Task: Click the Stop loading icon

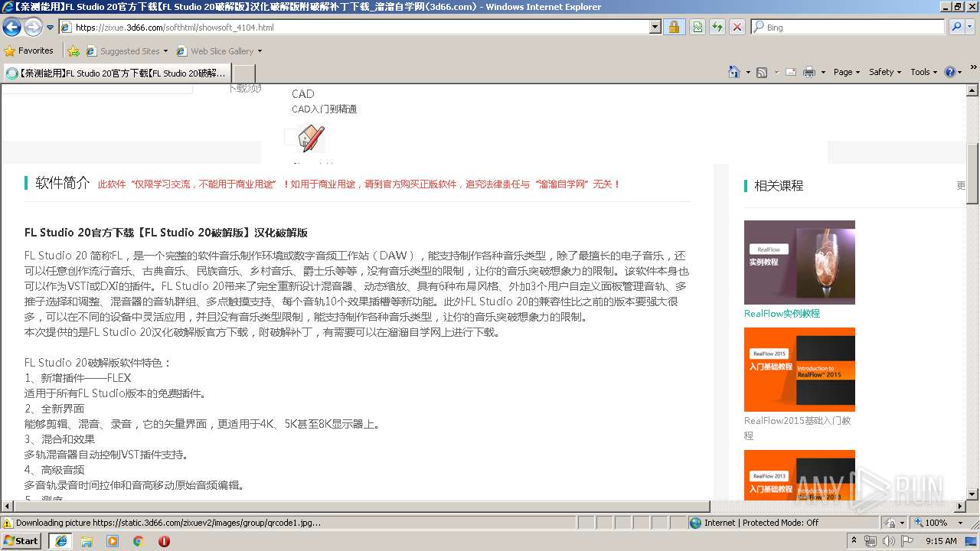Action: (x=737, y=27)
